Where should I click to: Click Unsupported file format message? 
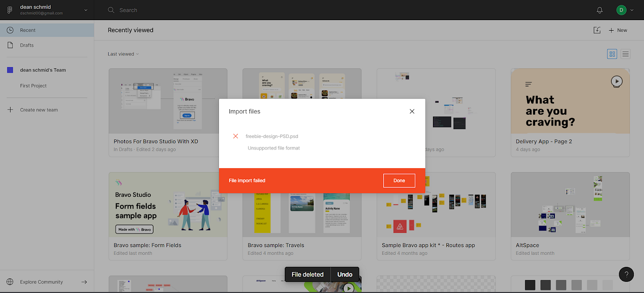tap(274, 148)
